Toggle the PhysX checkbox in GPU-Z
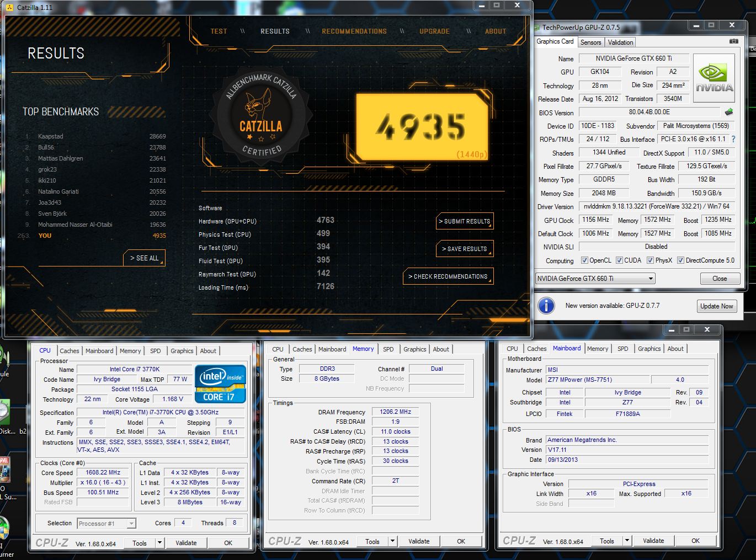Image resolution: width=756 pixels, height=560 pixels. tap(650, 260)
